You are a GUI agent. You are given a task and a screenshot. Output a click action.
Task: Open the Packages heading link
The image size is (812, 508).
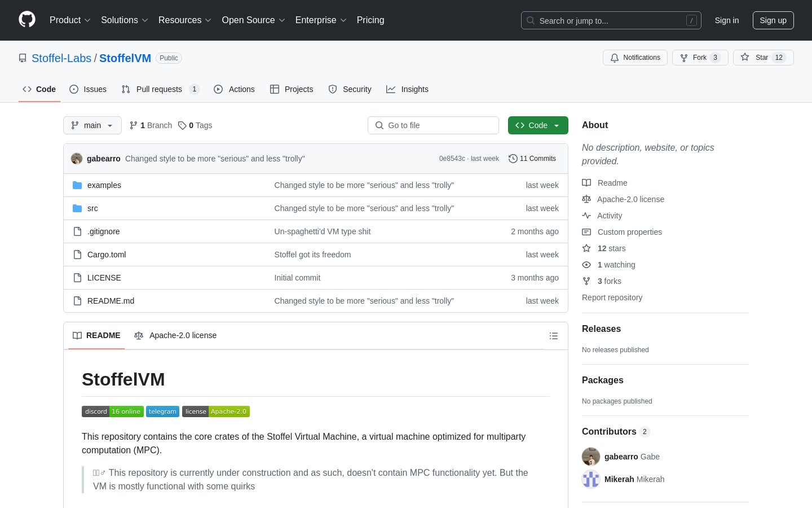click(603, 380)
